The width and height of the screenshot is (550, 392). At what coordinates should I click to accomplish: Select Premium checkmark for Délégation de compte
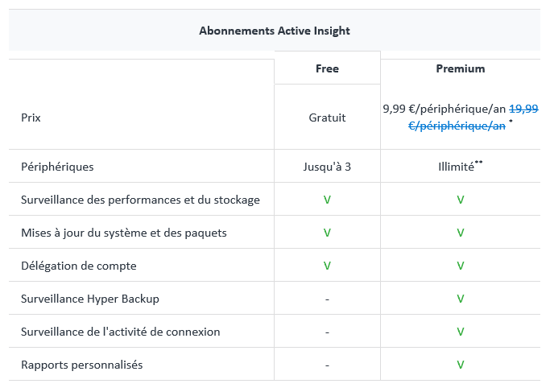(x=461, y=266)
